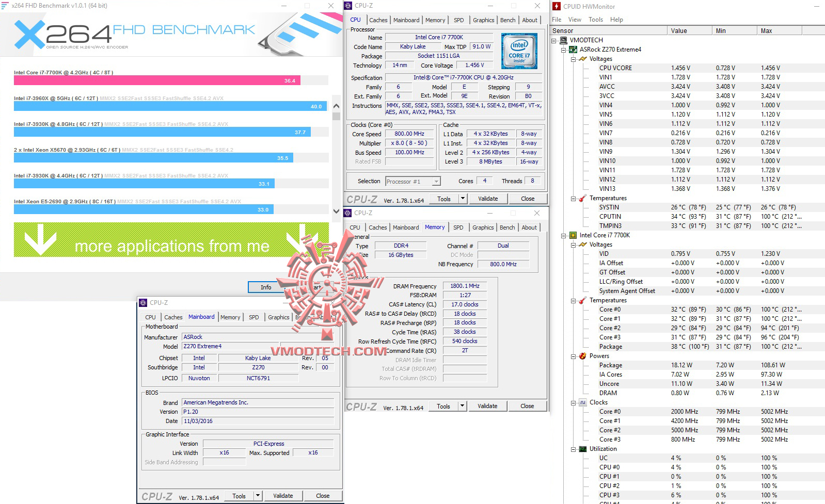
Task: Switch to Graphics tab in Memory CPU-Z
Action: coord(483,227)
